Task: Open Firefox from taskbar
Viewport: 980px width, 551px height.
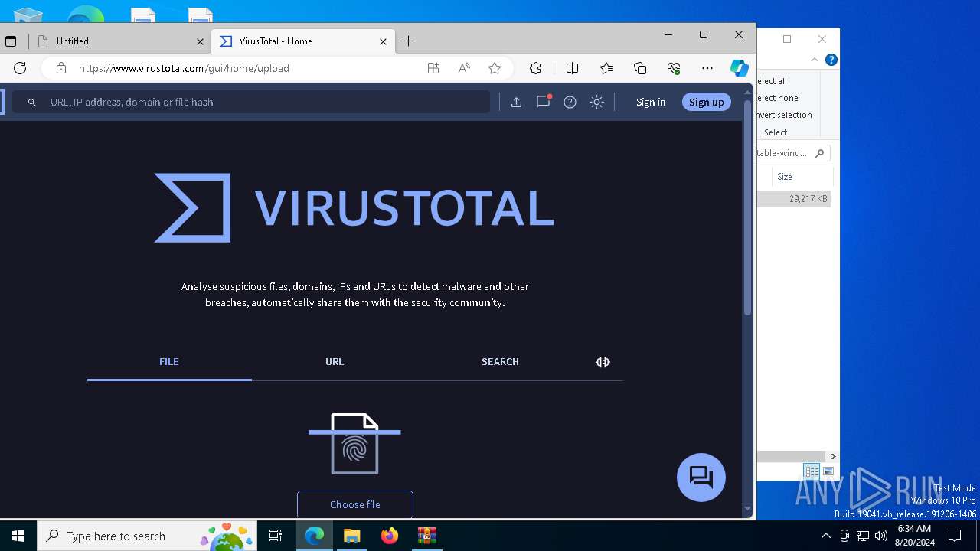Action: [x=390, y=536]
